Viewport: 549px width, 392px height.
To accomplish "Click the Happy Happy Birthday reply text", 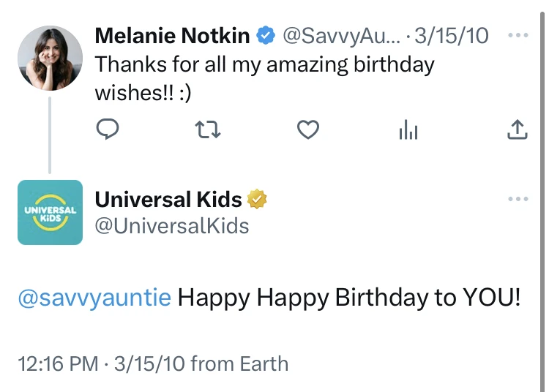I will coord(350,298).
